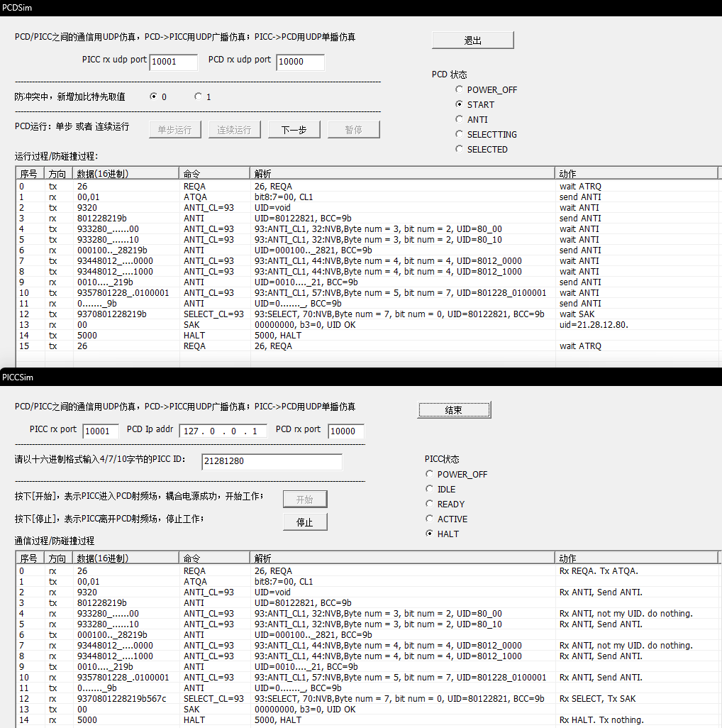Choose READY in PICC state group
This screenshot has height=728, width=722.
click(x=430, y=504)
